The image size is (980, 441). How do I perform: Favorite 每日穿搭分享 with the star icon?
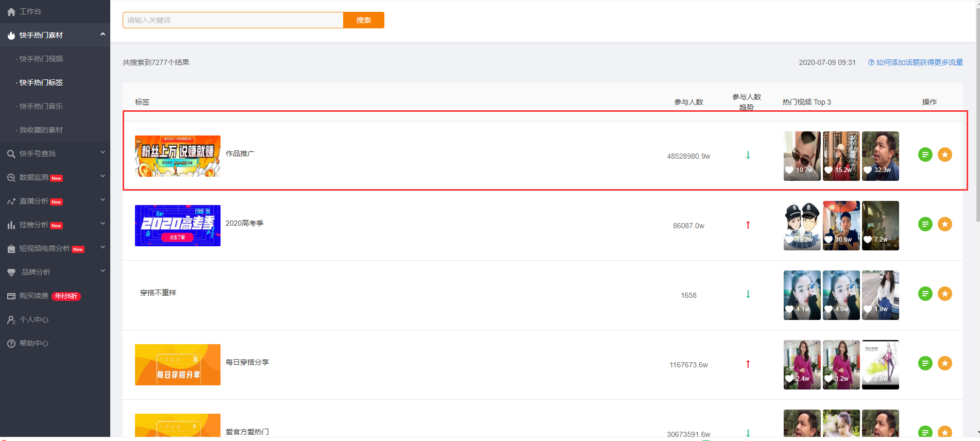click(945, 363)
